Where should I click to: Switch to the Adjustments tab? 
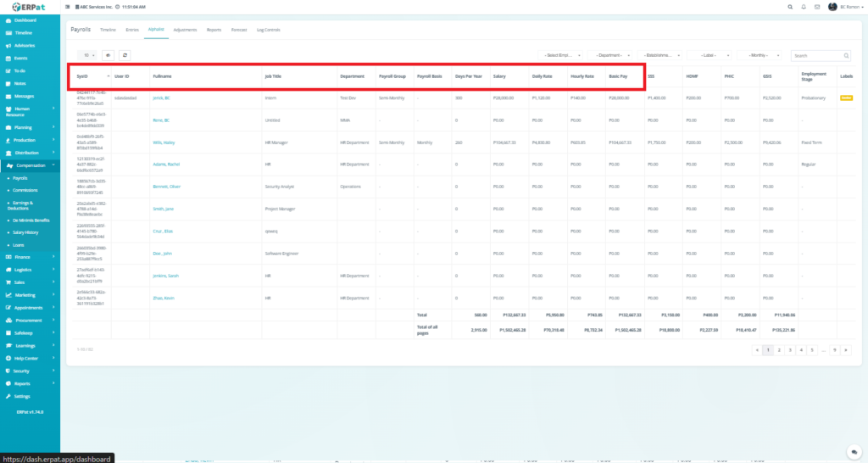coord(185,30)
